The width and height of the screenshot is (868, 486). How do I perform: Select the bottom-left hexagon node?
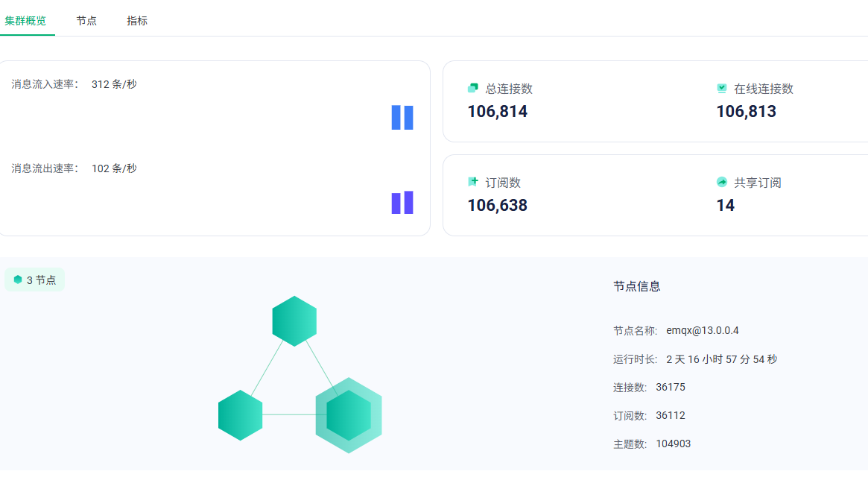coord(240,415)
